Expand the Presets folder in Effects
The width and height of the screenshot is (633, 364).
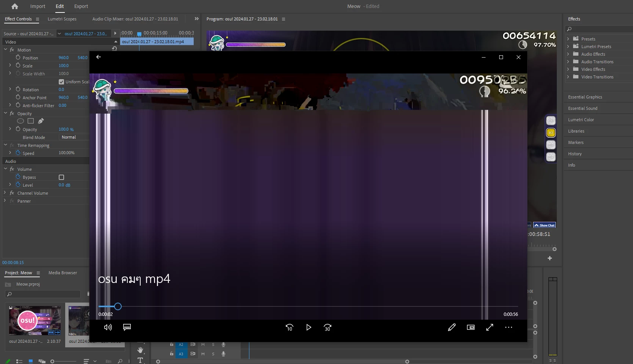pyautogui.click(x=568, y=39)
